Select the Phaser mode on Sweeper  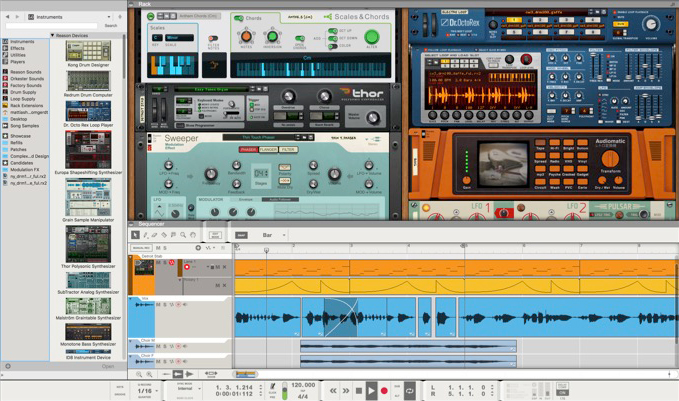coord(248,149)
